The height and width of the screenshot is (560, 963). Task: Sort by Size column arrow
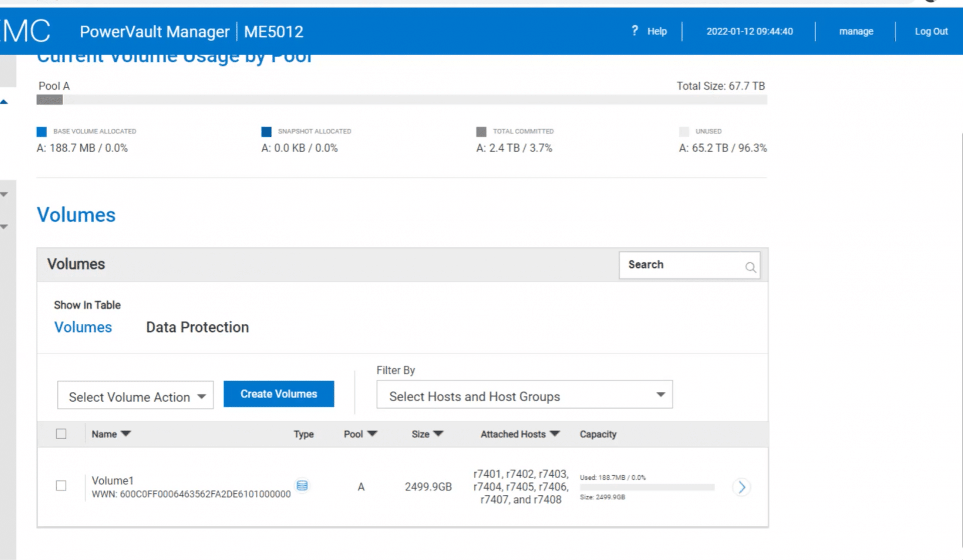pos(438,434)
